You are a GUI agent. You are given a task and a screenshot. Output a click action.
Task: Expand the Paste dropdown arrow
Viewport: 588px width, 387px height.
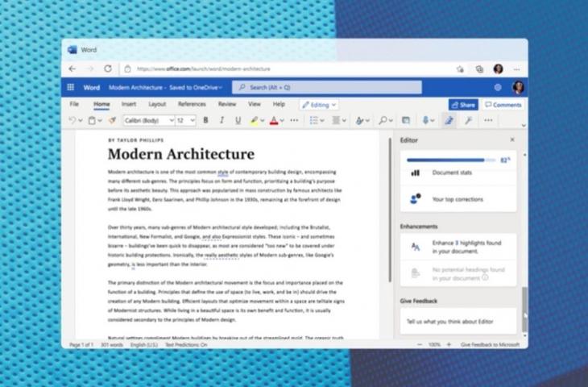tap(100, 120)
